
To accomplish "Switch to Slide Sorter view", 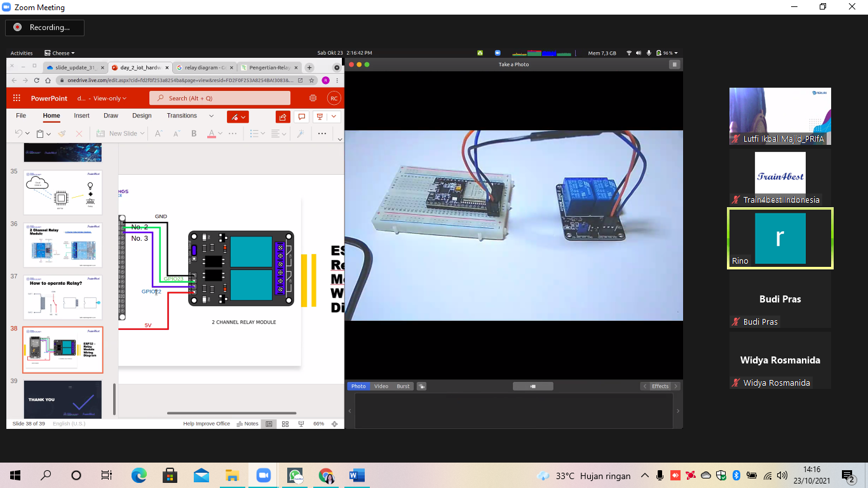I will [x=285, y=424].
